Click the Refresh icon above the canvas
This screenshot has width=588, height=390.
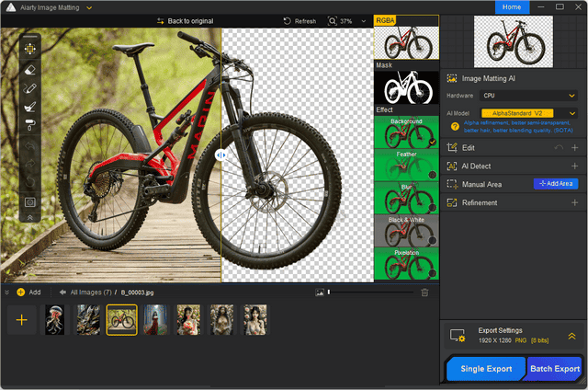[x=288, y=20]
